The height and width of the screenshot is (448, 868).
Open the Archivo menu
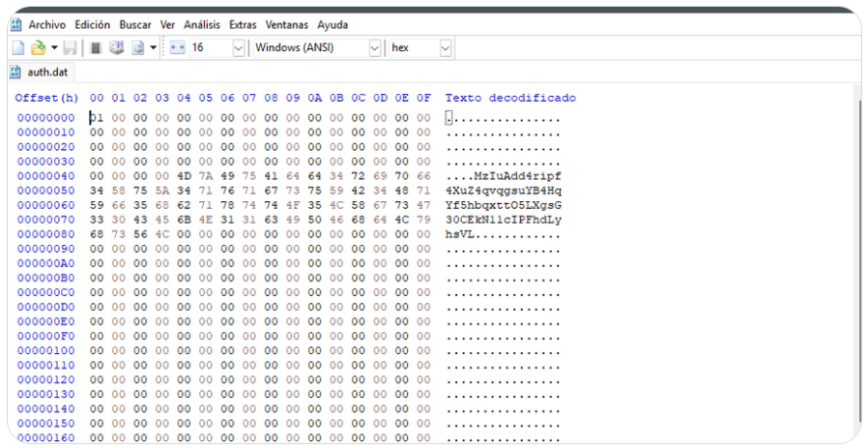tap(47, 24)
